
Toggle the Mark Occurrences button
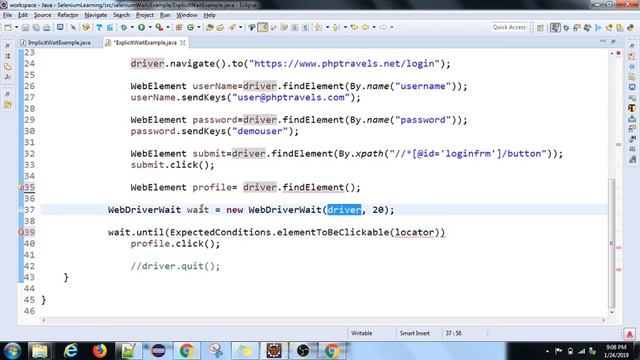point(263,27)
